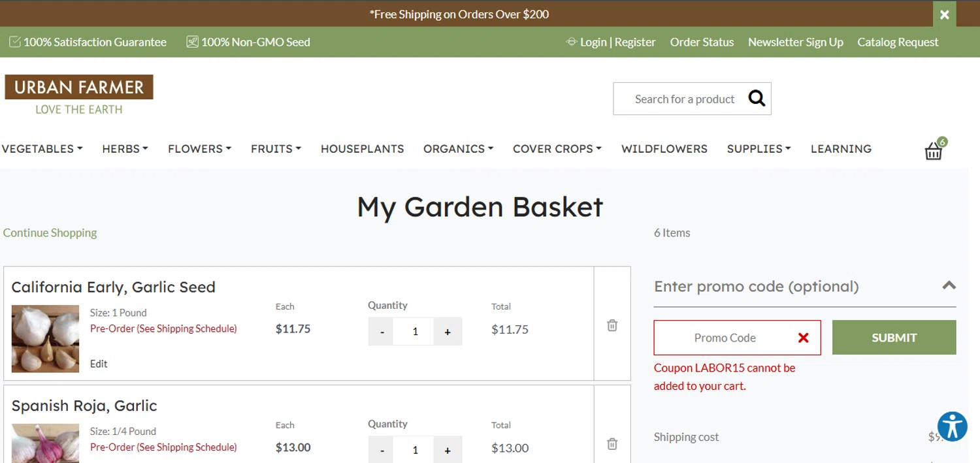Expand the Supplies menu
Viewport: 980px width, 463px height.
(759, 149)
